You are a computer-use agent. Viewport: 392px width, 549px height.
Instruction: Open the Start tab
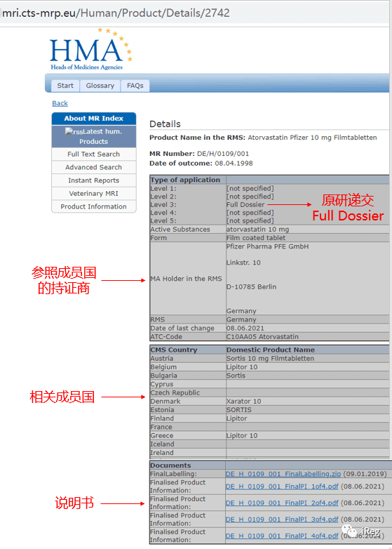(x=65, y=86)
